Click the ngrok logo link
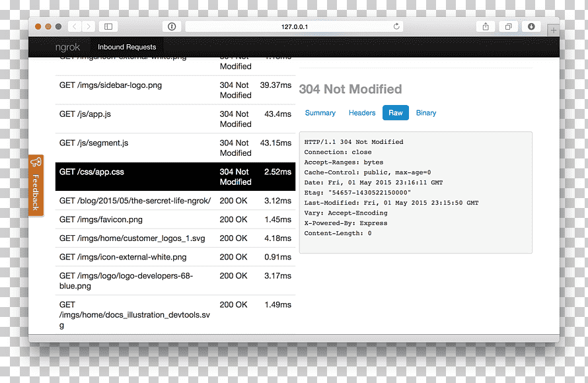588x383 pixels. (67, 48)
